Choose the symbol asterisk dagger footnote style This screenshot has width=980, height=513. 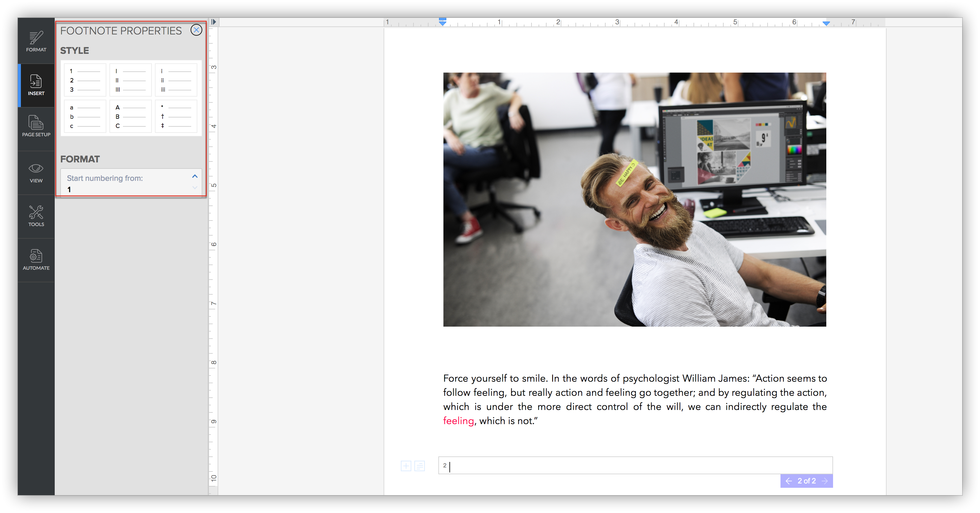pos(176,117)
